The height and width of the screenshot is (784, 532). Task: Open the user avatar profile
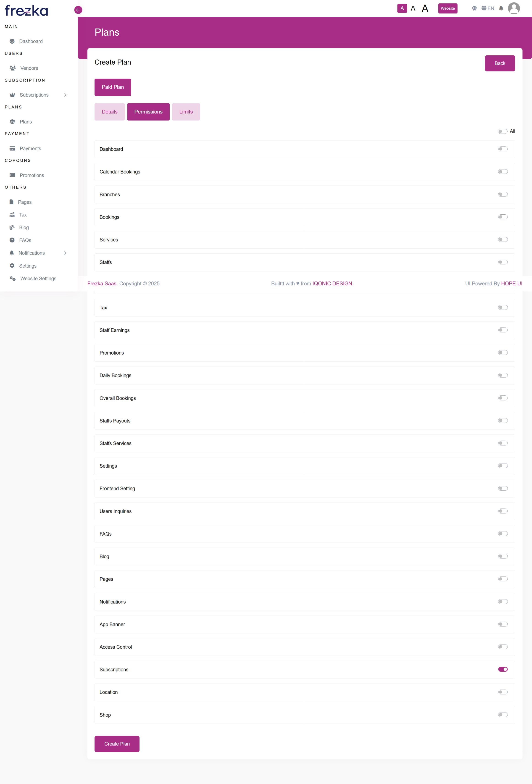coord(514,8)
